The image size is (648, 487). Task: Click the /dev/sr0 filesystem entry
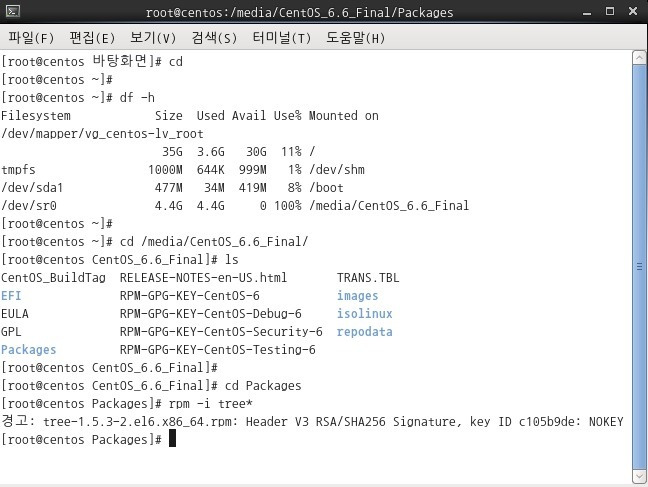pyautogui.click(x=29, y=206)
